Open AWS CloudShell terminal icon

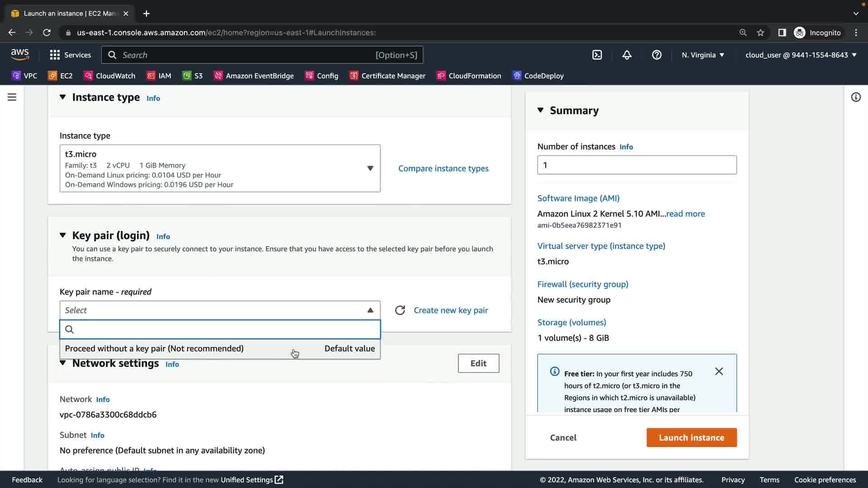click(x=597, y=55)
